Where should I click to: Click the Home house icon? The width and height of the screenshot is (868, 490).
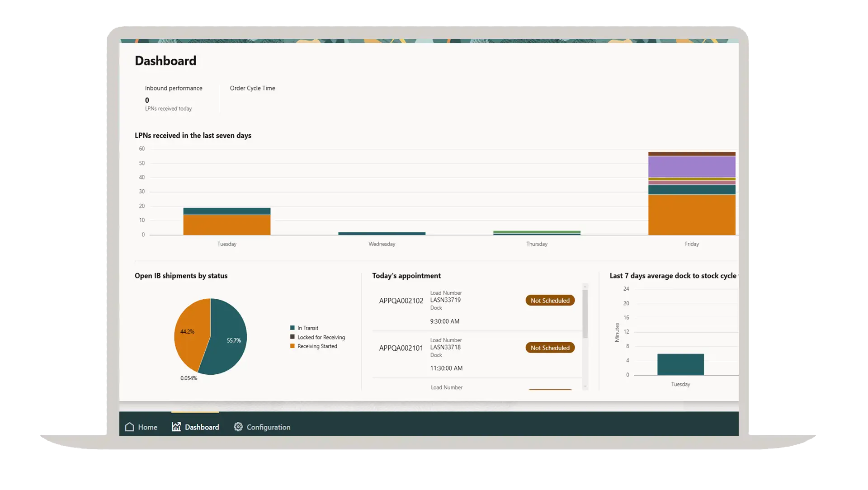(129, 427)
